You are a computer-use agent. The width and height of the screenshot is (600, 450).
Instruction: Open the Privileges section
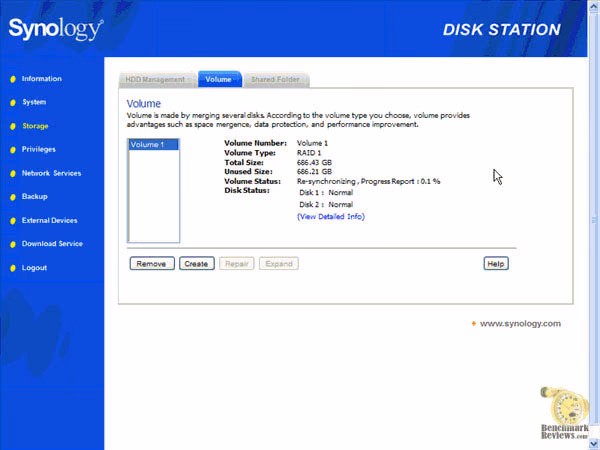(39, 149)
